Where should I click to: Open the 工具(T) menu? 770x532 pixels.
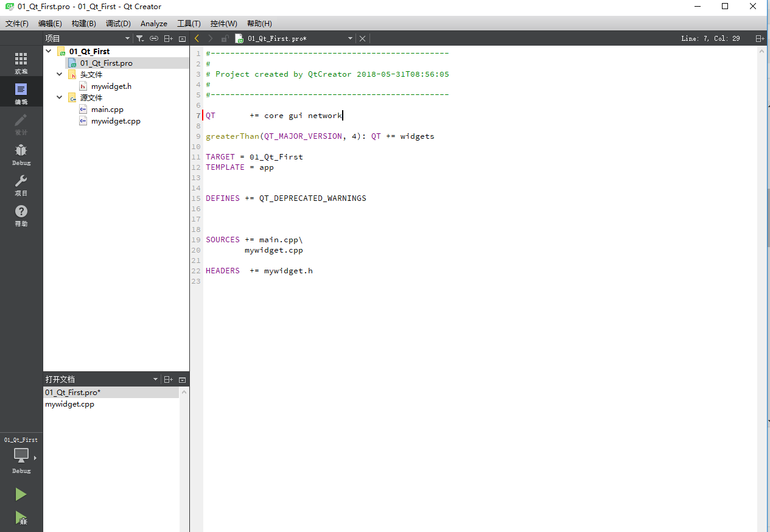point(189,24)
